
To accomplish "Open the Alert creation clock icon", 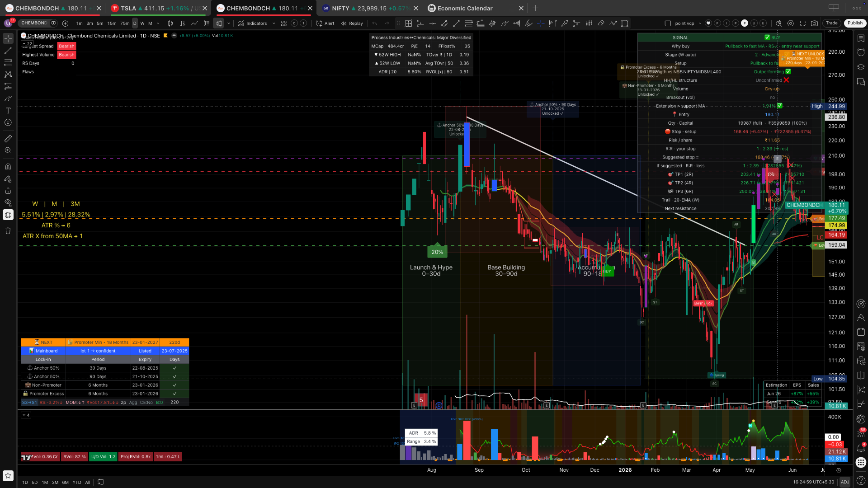I will coord(319,23).
